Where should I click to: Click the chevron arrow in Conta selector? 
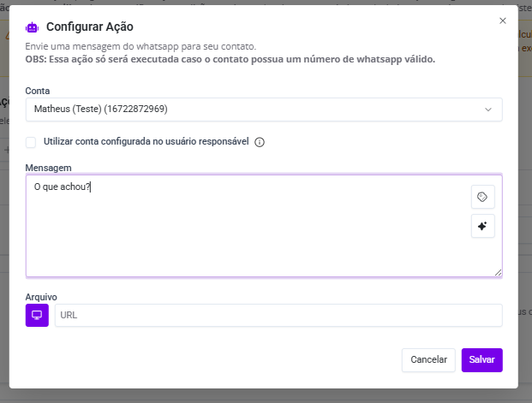[x=488, y=110]
